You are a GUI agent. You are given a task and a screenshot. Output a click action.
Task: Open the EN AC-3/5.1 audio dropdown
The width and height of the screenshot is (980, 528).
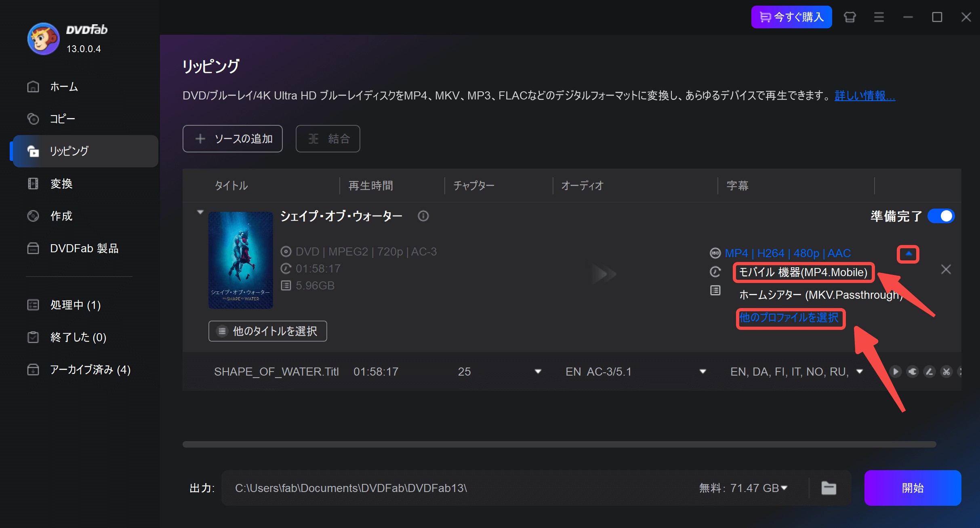point(703,372)
